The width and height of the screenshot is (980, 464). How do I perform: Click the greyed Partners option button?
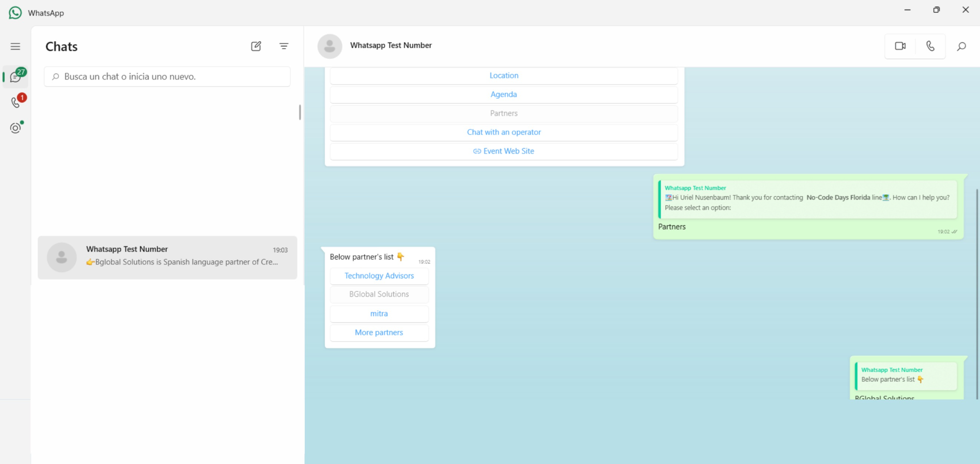pos(504,113)
